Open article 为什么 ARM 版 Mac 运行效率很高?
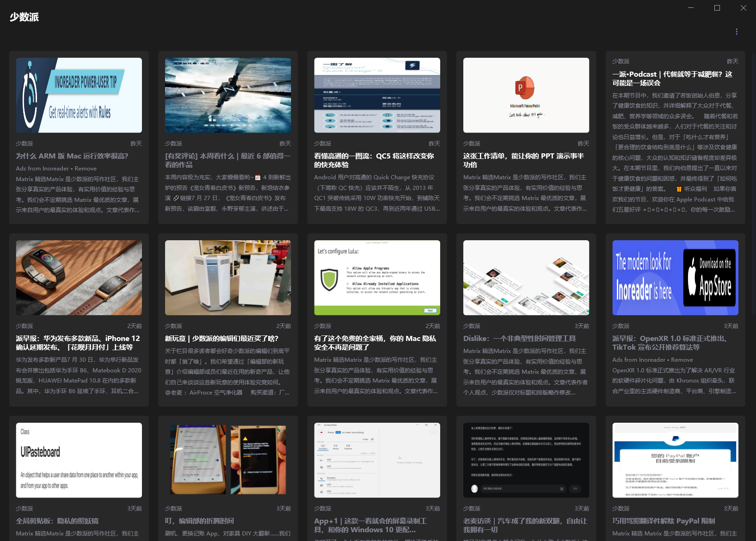 [72, 156]
